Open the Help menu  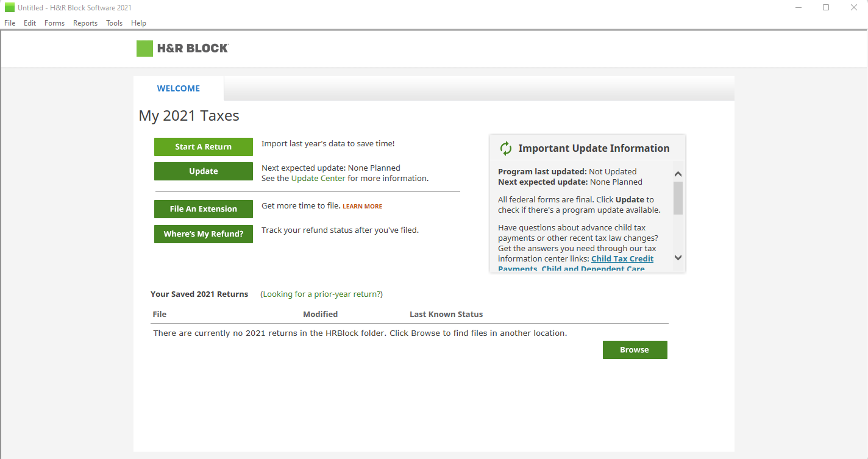[138, 23]
